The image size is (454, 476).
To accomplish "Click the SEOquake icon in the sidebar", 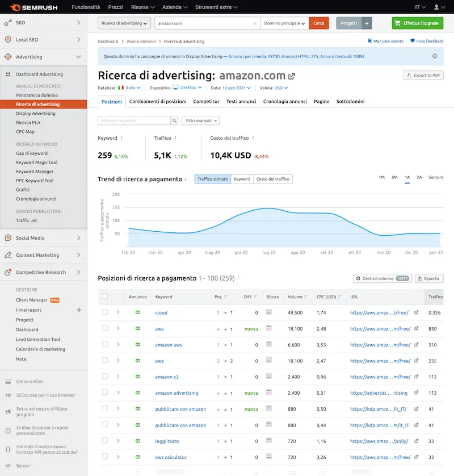I will [x=8, y=395].
